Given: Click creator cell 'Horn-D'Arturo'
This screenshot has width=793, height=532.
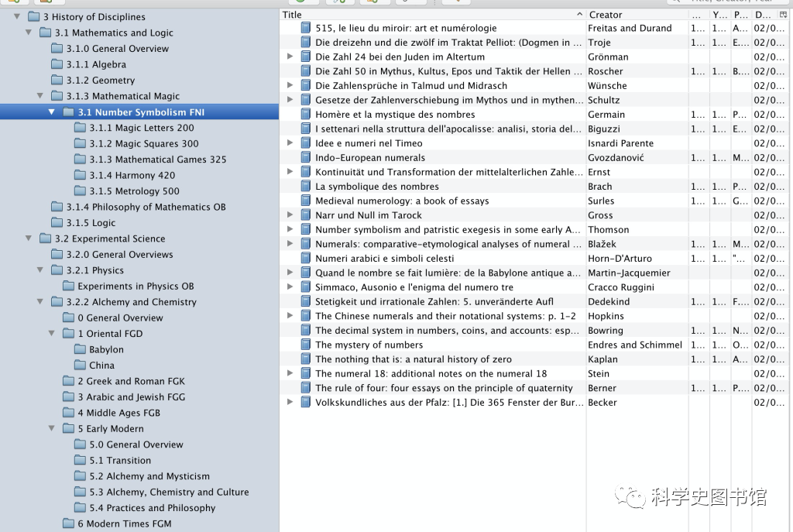Looking at the screenshot, I should coord(620,258).
